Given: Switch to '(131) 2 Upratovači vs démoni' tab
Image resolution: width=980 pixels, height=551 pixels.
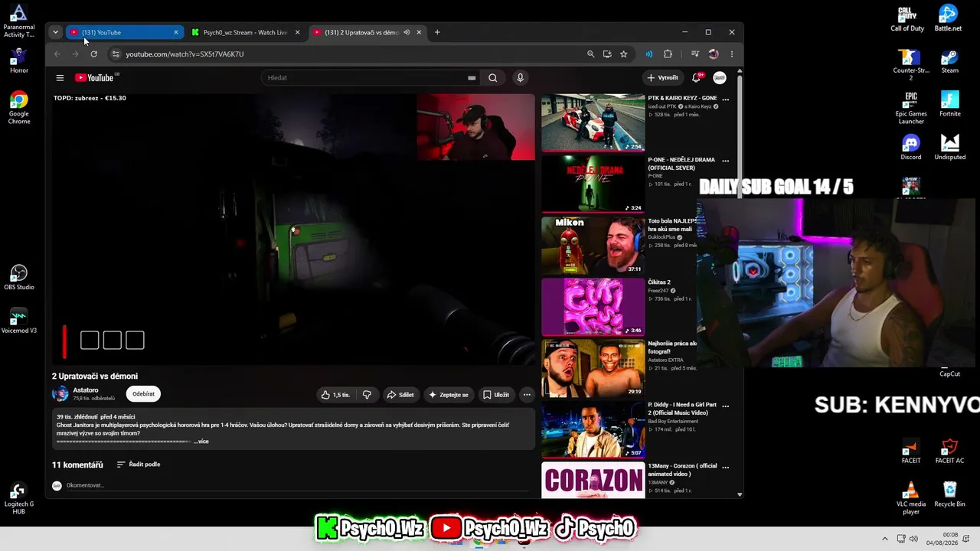Looking at the screenshot, I should pos(366,32).
